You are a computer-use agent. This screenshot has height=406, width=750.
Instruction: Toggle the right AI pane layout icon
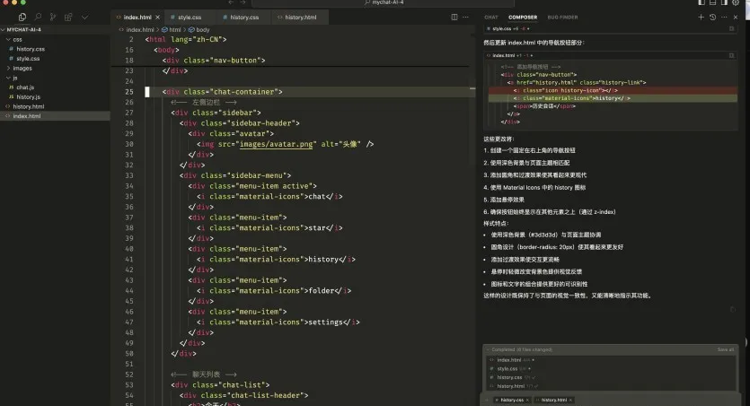click(x=724, y=4)
